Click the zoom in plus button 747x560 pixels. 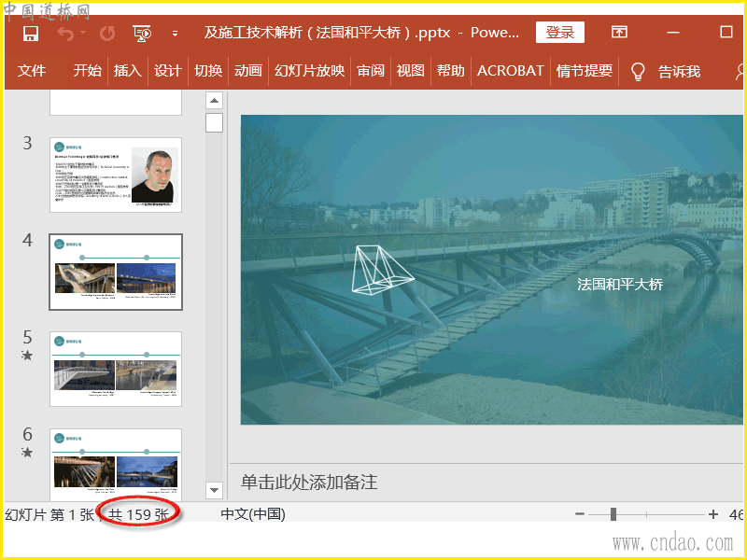[713, 514]
